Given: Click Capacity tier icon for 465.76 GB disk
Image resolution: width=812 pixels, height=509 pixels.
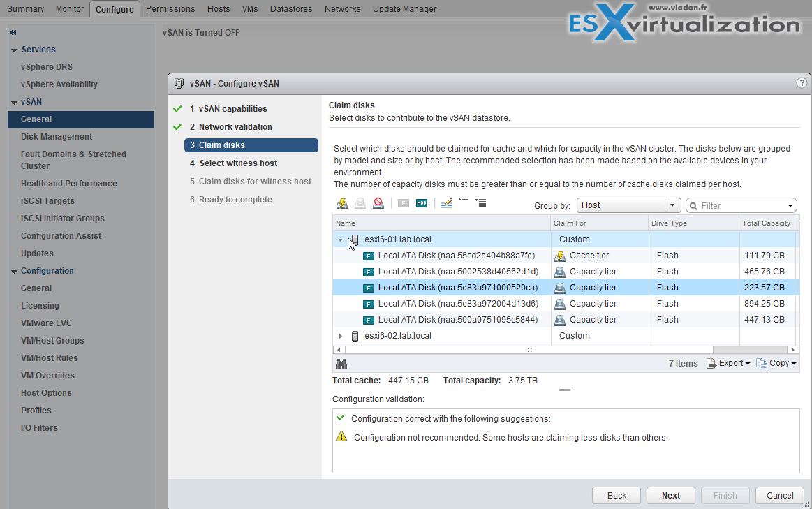Looking at the screenshot, I should [x=560, y=272].
